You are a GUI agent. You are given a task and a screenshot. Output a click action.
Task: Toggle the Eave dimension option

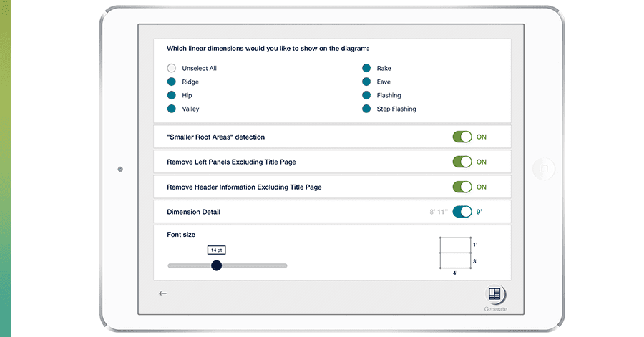pyautogui.click(x=366, y=82)
